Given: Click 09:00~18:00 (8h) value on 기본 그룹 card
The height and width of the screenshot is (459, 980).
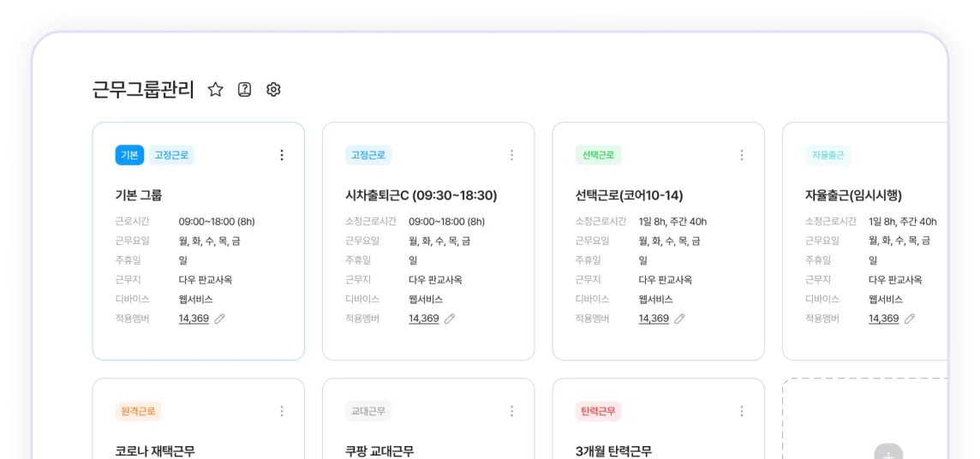Looking at the screenshot, I should 217,222.
